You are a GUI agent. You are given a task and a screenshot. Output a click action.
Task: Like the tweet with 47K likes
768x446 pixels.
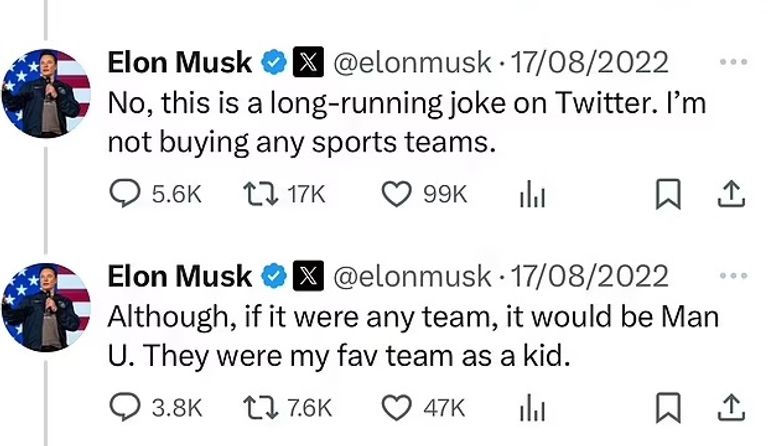397,407
